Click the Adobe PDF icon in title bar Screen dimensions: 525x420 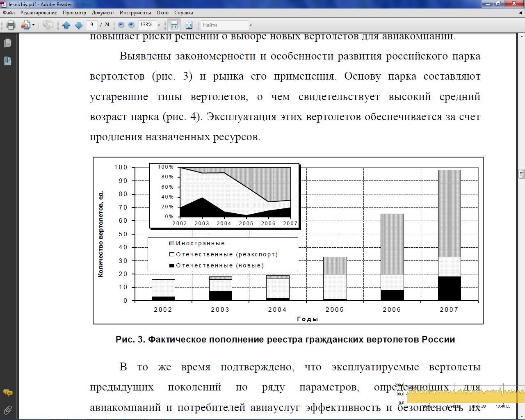(4, 4)
